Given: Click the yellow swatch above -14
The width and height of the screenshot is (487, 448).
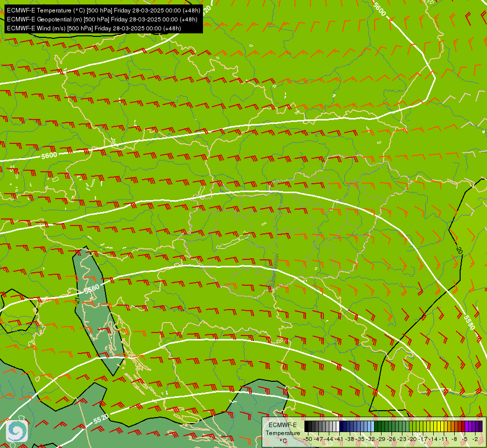Looking at the screenshot, I should pyautogui.click(x=435, y=426).
